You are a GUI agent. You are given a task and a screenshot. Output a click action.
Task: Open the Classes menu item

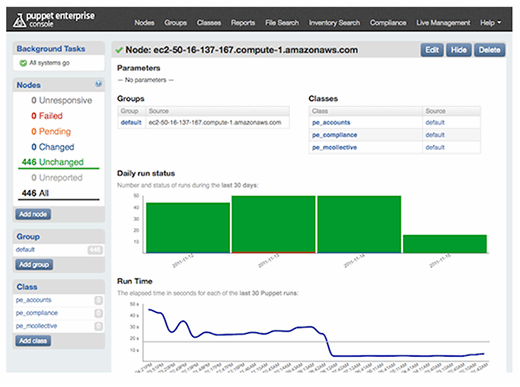[x=209, y=23]
